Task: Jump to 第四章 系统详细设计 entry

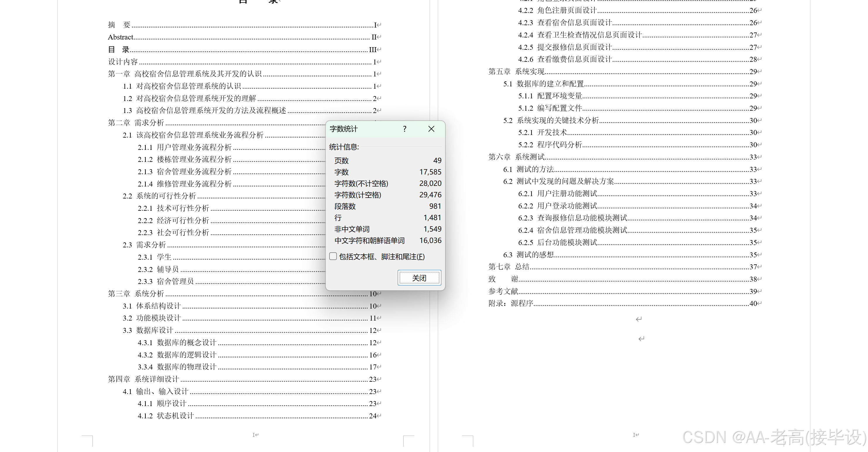Action: click(143, 379)
